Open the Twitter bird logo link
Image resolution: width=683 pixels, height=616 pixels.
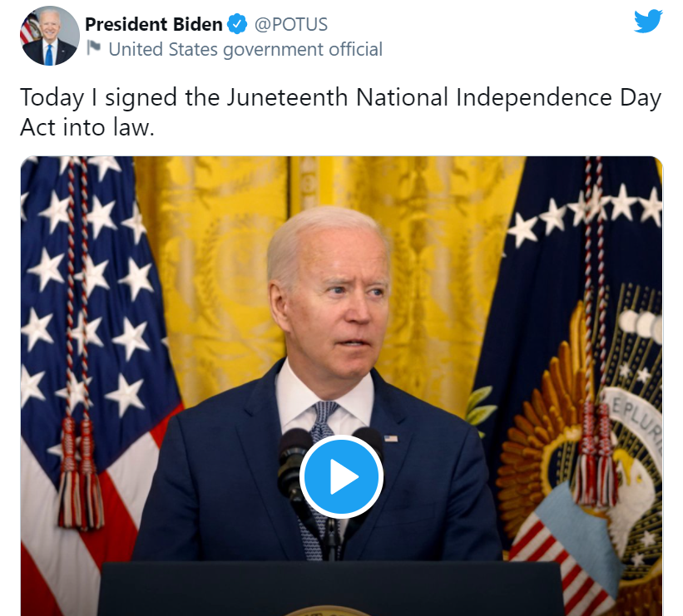coord(648,22)
